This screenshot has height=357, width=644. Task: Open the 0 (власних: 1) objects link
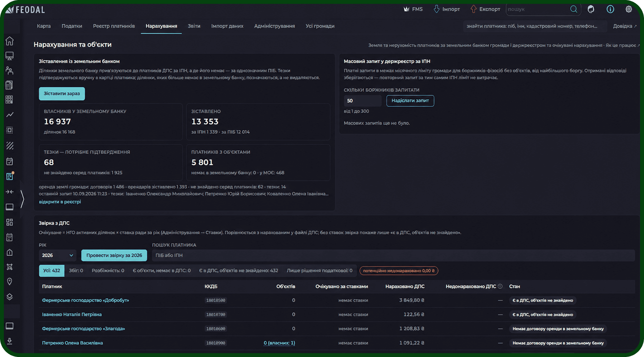(279, 343)
